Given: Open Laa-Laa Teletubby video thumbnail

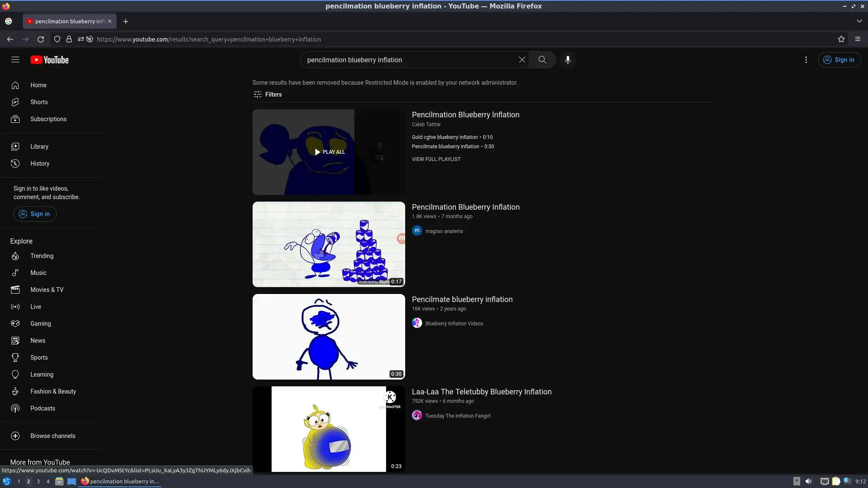Looking at the screenshot, I should point(328,429).
